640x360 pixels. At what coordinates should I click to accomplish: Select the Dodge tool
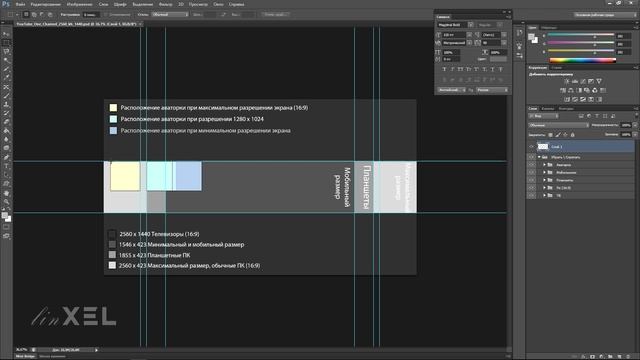pyautogui.click(x=6, y=148)
